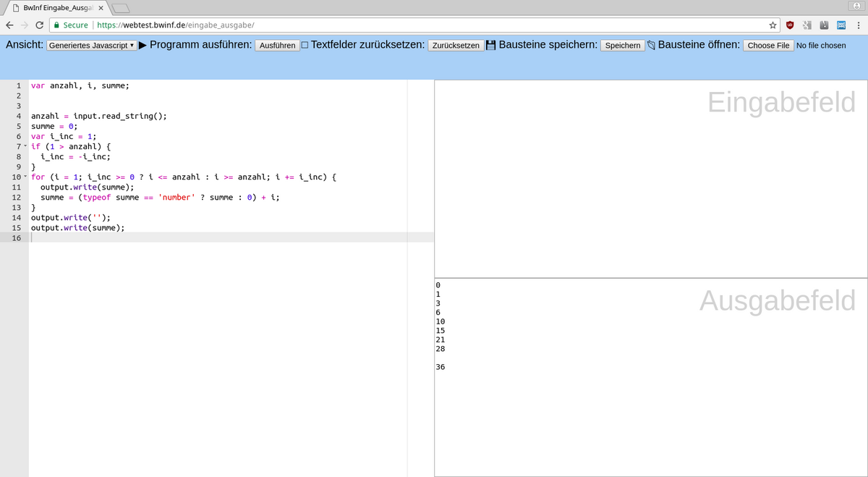
Task: Reload the page
Action: [40, 25]
